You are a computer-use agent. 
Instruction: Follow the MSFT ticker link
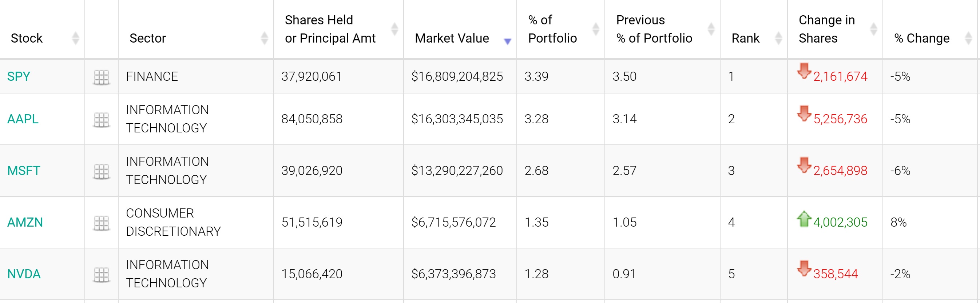coord(24,171)
